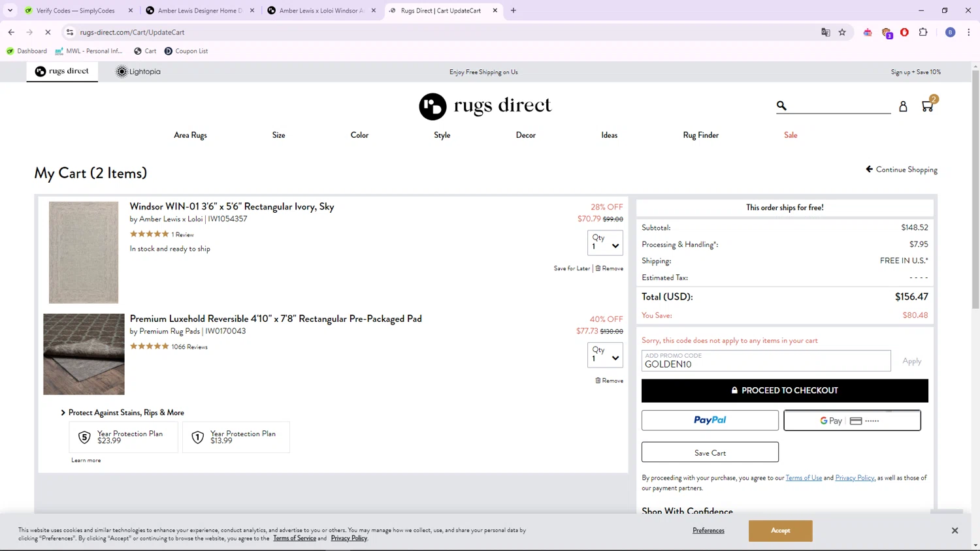Image resolution: width=980 pixels, height=551 pixels.
Task: Open Qty dropdown for the Luxehold pad
Action: click(605, 355)
